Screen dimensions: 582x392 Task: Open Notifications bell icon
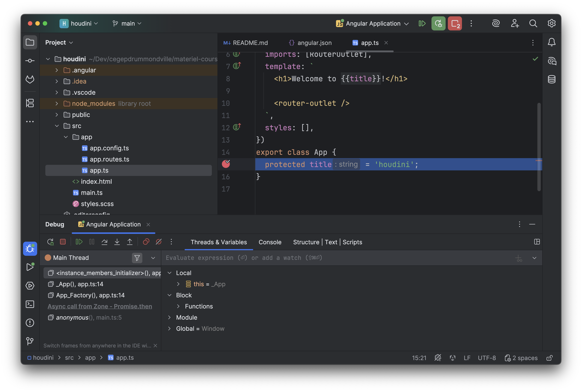pos(552,42)
